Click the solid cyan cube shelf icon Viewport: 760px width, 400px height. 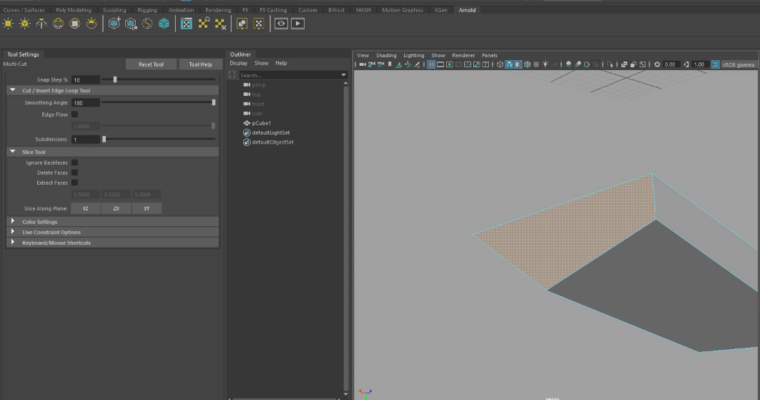coord(164,23)
